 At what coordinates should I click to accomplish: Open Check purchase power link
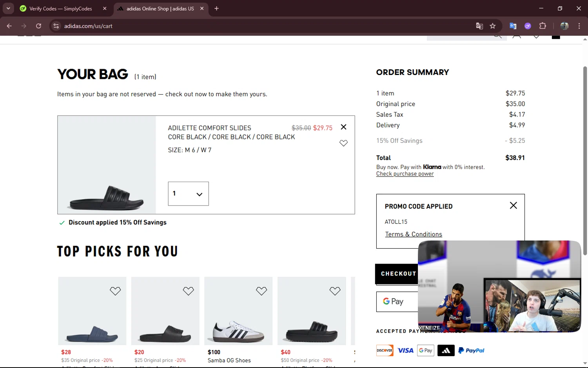point(405,174)
